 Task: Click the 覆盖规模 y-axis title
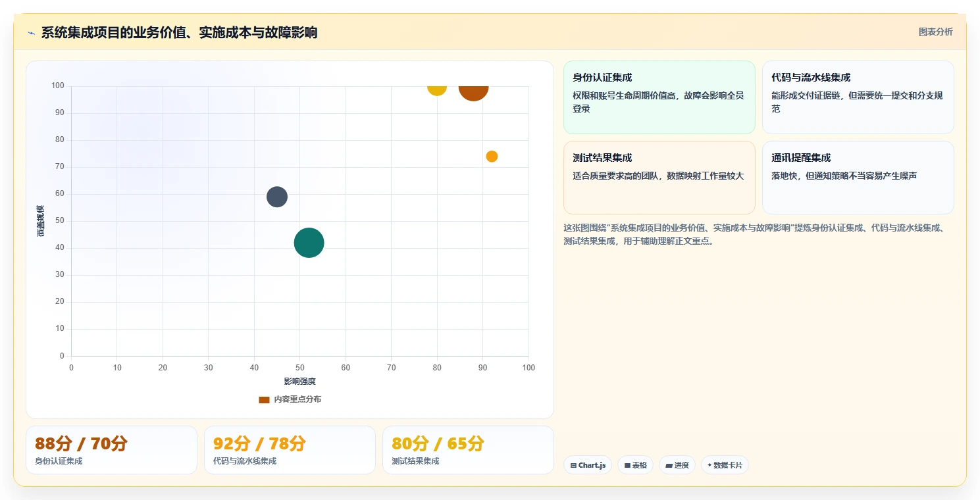(x=41, y=220)
